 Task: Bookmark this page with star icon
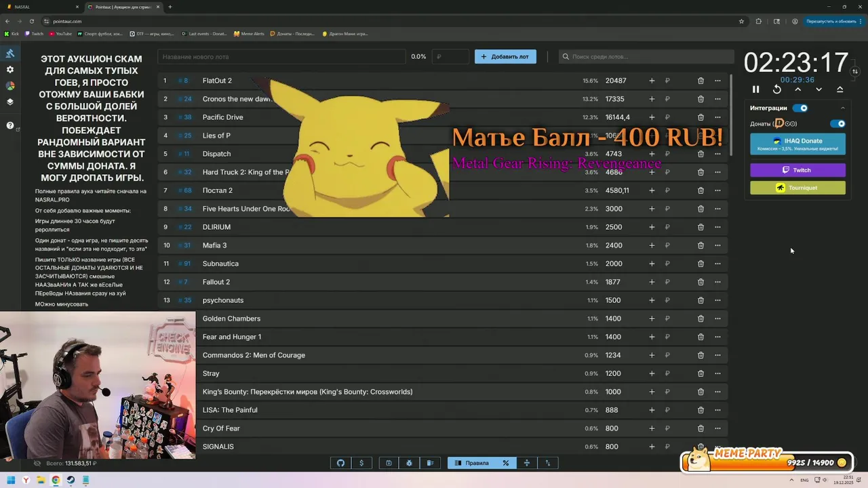coord(742,21)
